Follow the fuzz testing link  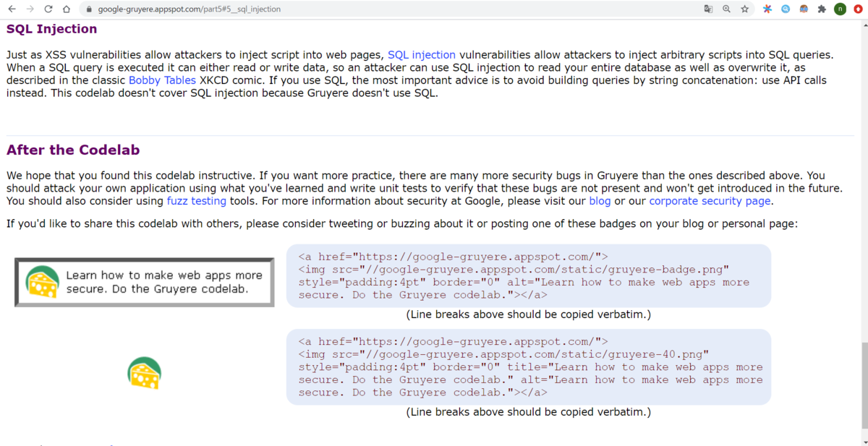tap(197, 201)
